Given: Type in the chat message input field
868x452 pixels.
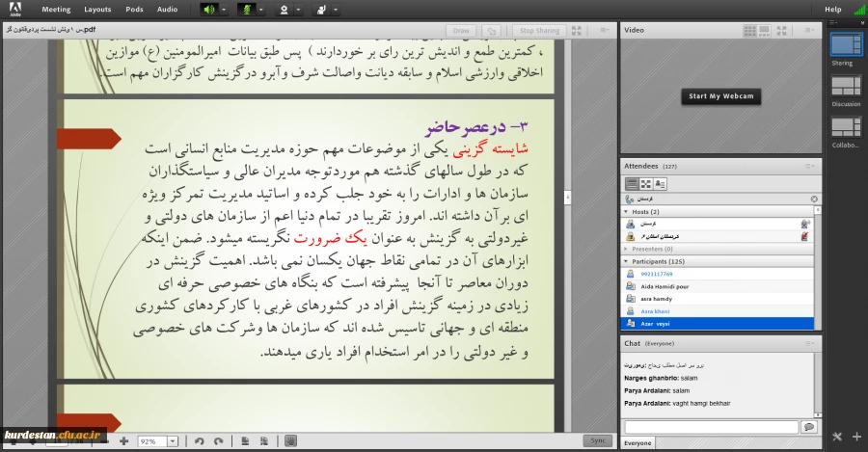Looking at the screenshot, I should (711, 427).
